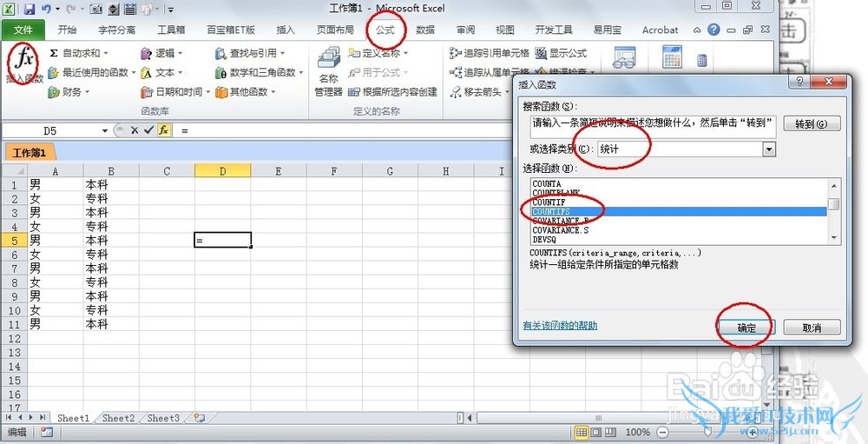Screen dimensions: 868x444
Task: Open the Financial 财务 functions menu
Action: click(x=69, y=92)
